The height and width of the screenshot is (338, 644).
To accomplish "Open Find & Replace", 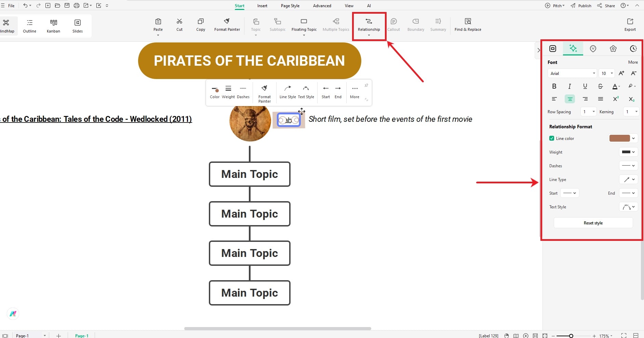I will pos(468,25).
